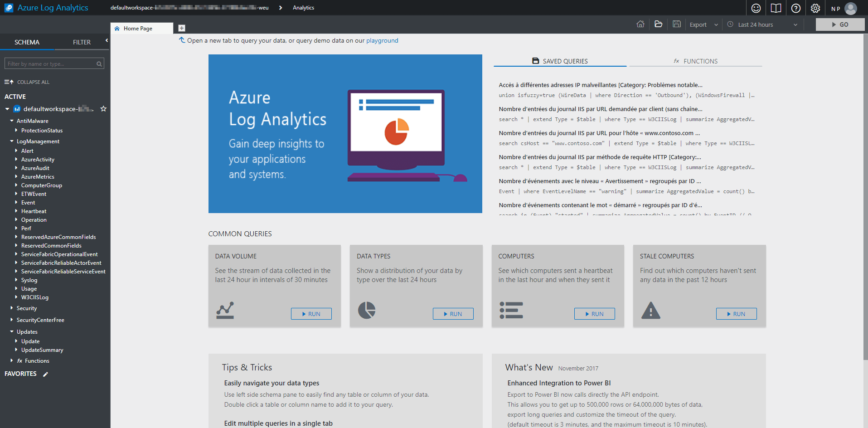This screenshot has width=868, height=428.
Task: Open the Last 24 hours time range dropdown
Action: click(x=763, y=24)
